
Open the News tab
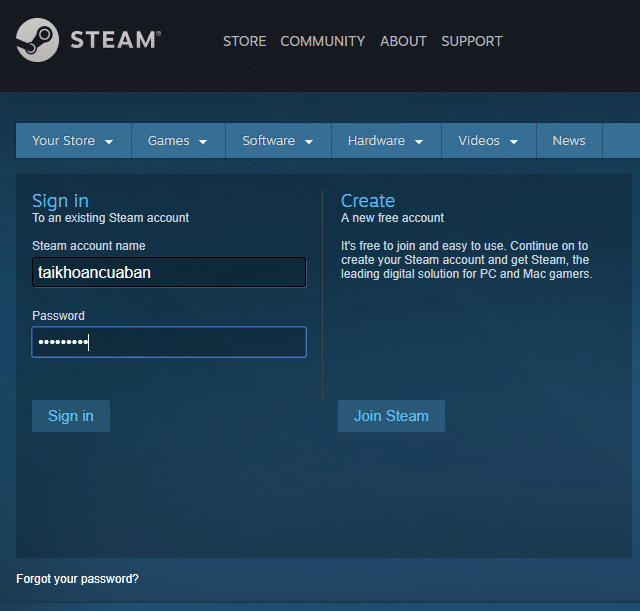[x=569, y=141]
